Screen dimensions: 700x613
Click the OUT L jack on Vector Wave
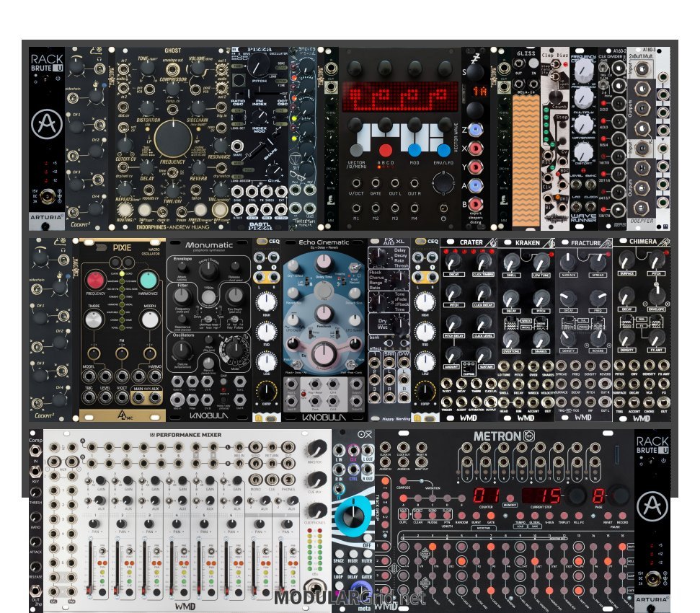pos(395,183)
